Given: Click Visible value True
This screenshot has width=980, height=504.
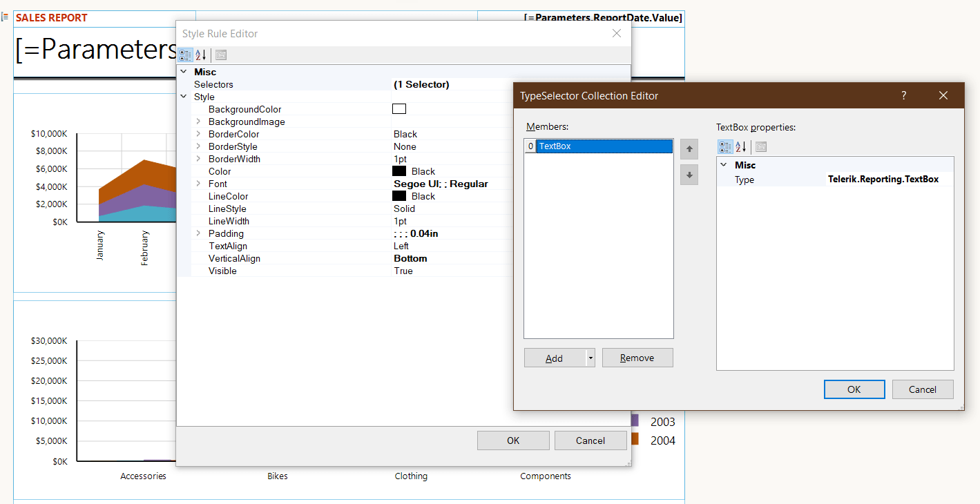Looking at the screenshot, I should pos(403,271).
